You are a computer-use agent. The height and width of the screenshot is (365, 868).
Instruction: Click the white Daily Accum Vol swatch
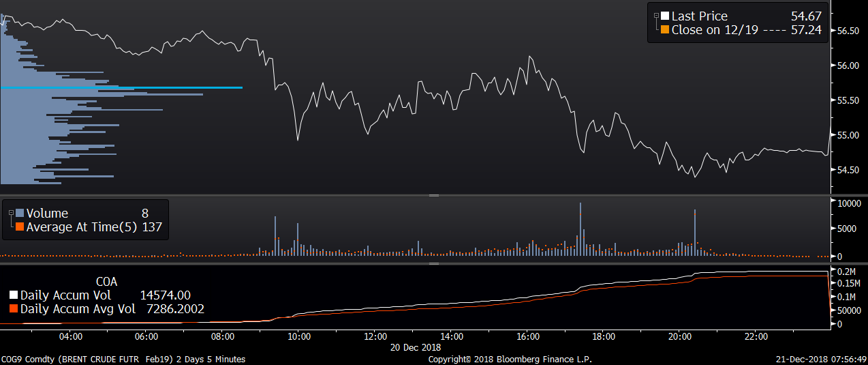tap(13, 295)
